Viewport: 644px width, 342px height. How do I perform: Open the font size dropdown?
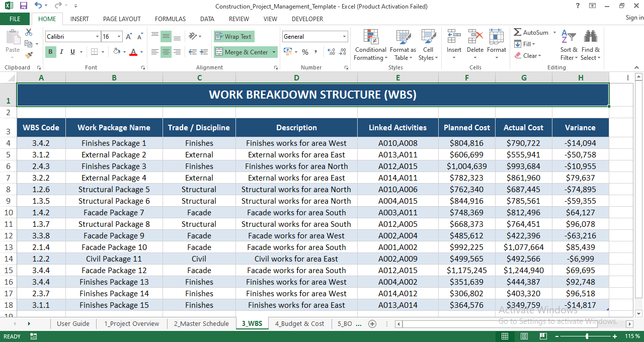119,36
